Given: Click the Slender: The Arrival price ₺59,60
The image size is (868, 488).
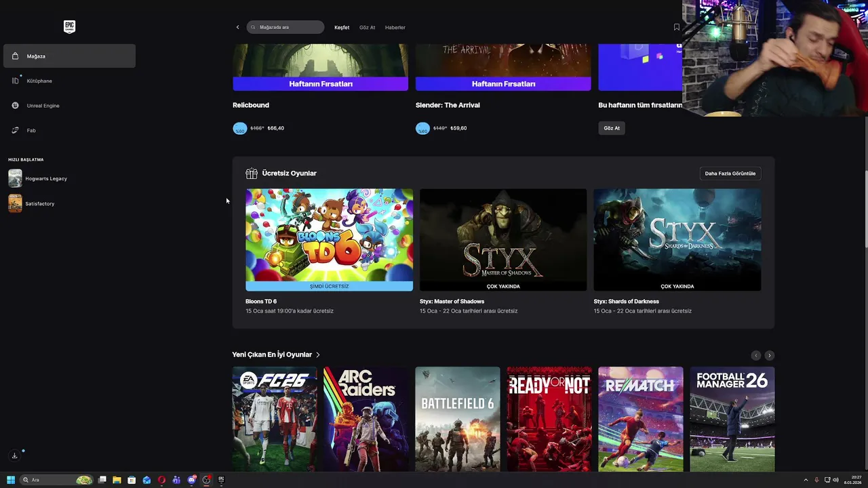Looking at the screenshot, I should [x=458, y=128].
